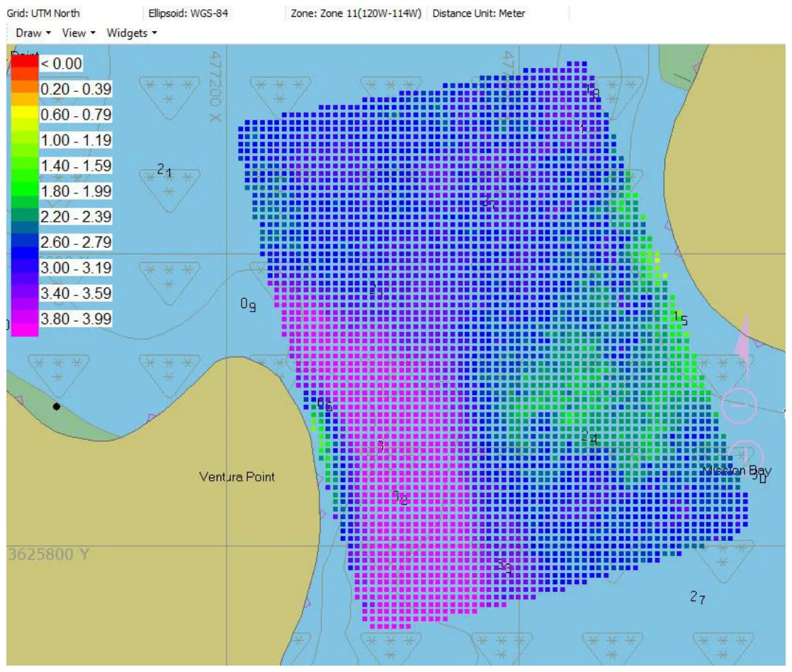Click the Mission Bay map label

[737, 471]
